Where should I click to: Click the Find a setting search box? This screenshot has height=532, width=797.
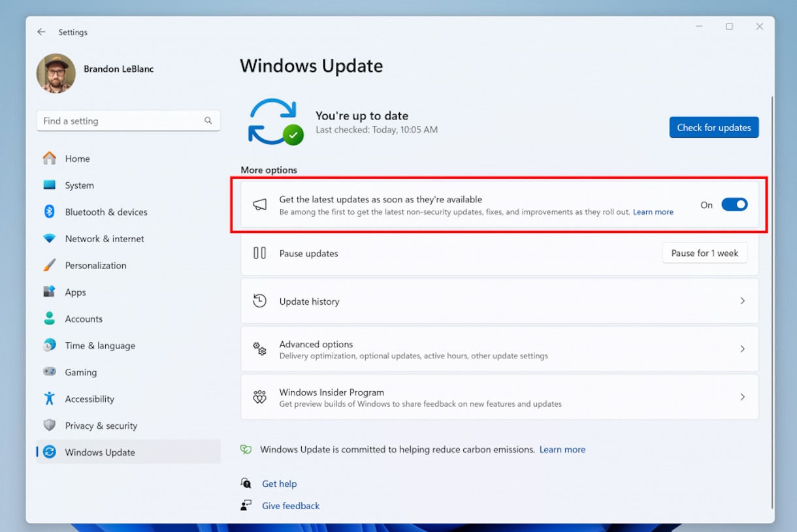click(x=129, y=121)
